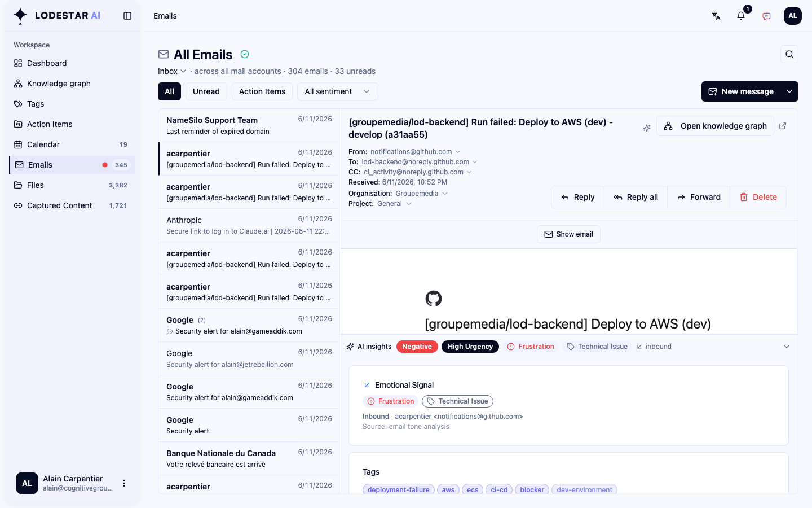The height and width of the screenshot is (508, 812).
Task: Click the GitHub logo in email body
Action: (434, 299)
